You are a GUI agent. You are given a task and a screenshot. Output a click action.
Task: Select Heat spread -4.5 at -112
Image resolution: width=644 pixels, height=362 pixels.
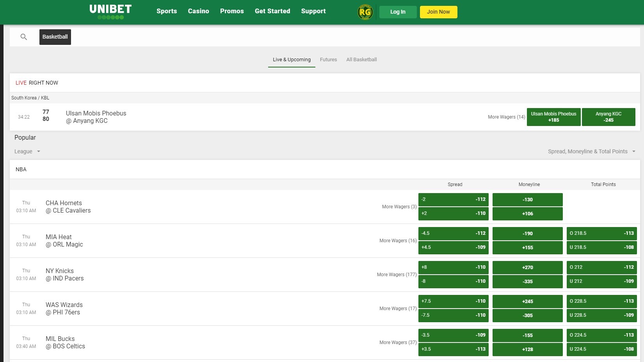coord(454,233)
